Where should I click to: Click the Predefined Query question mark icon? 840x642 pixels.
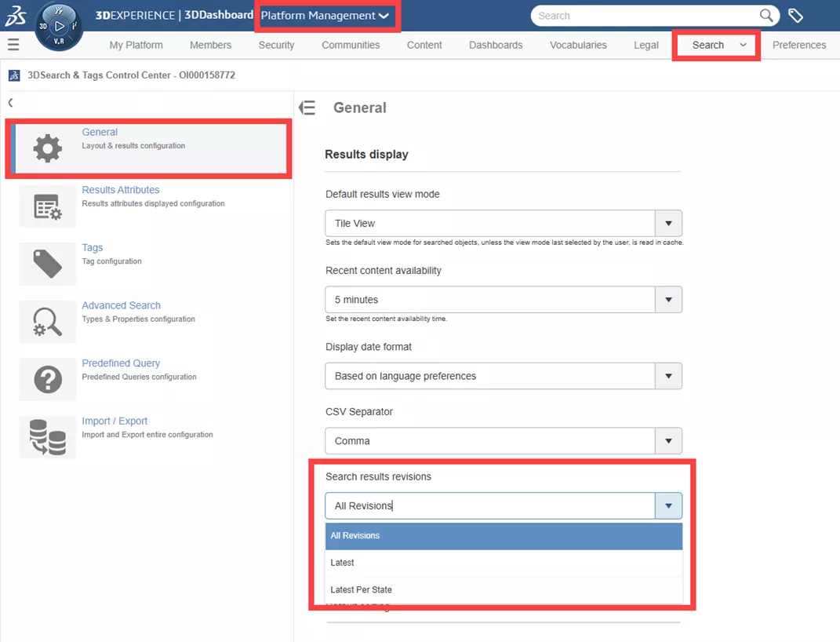(x=47, y=379)
